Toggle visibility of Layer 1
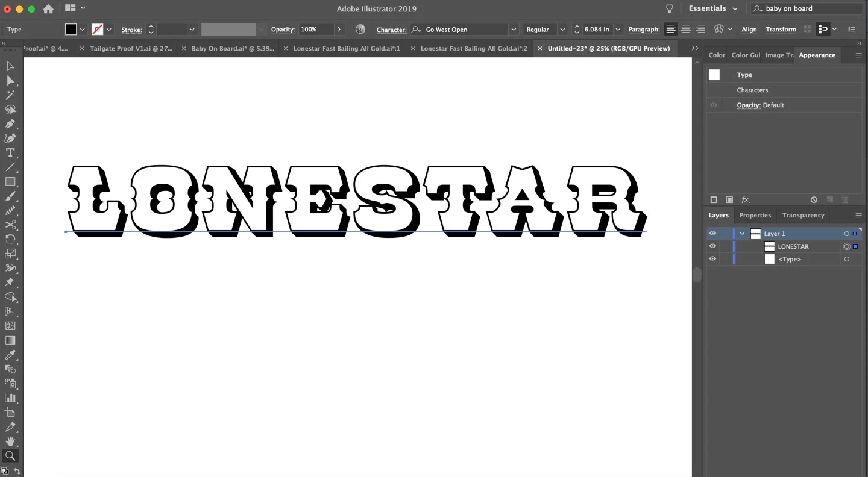The height and width of the screenshot is (477, 868). click(x=712, y=234)
